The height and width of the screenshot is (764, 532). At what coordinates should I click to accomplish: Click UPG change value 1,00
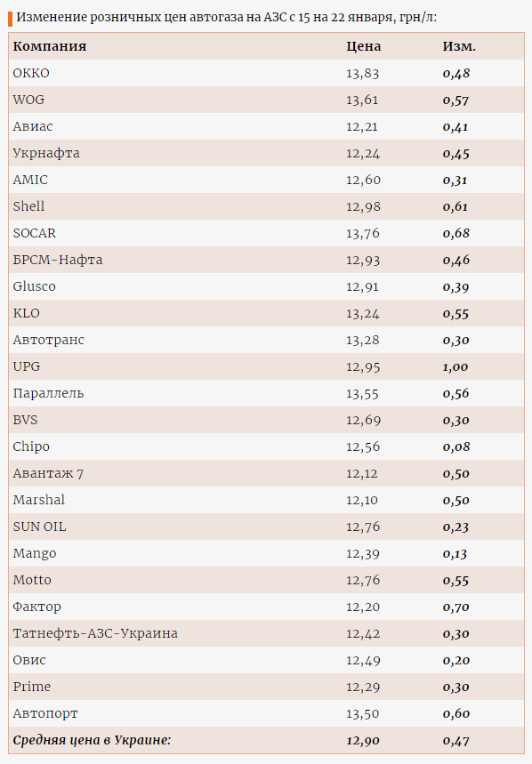[455, 367]
